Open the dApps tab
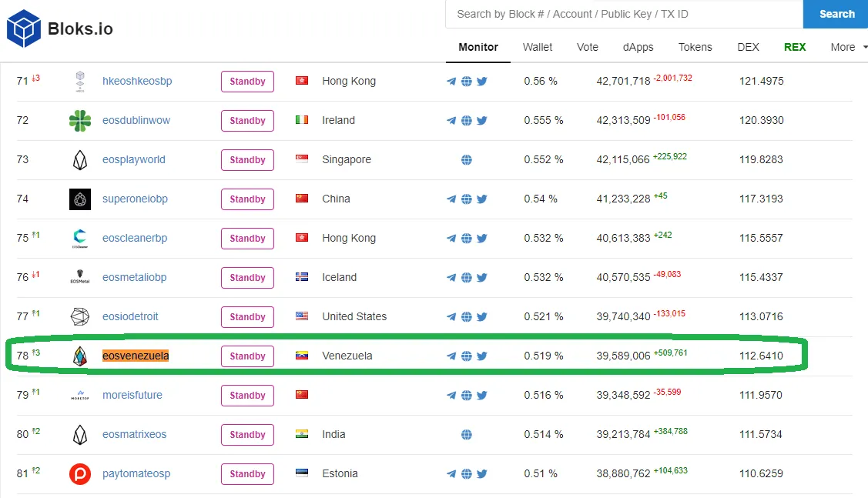This screenshot has width=868, height=498. (x=638, y=48)
